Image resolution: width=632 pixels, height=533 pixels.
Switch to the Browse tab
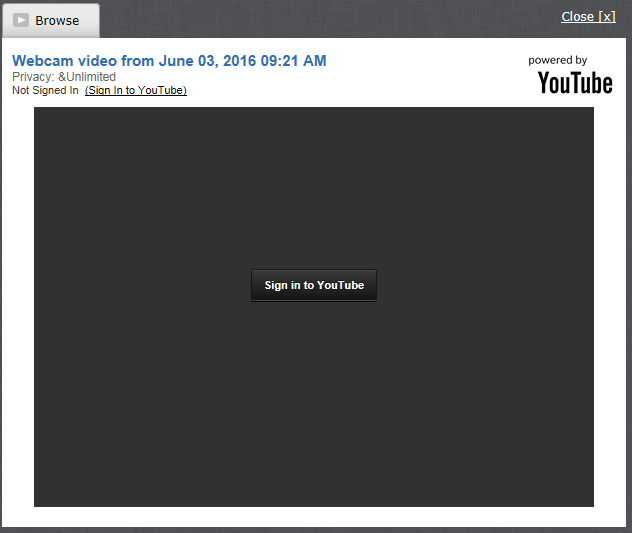(51, 21)
